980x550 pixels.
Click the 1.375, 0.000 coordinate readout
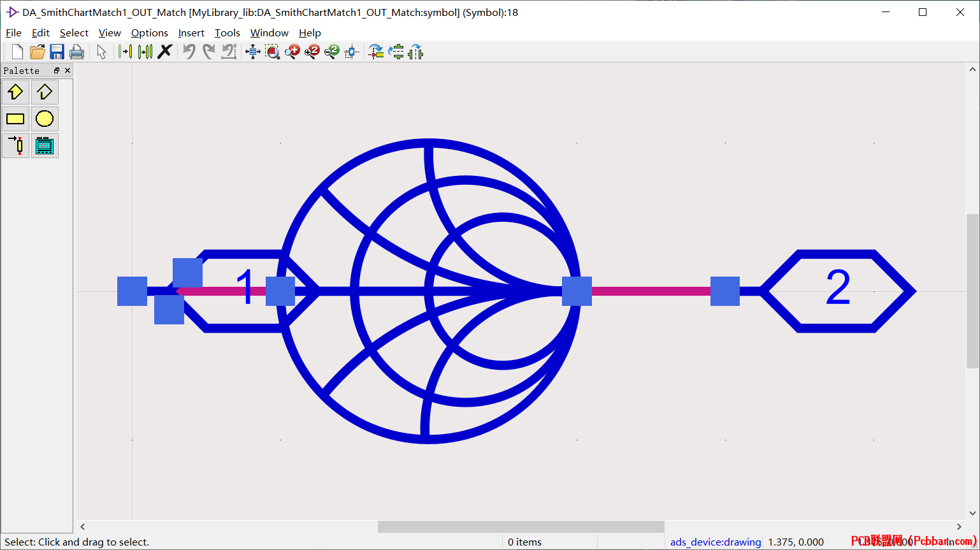pyautogui.click(x=796, y=542)
